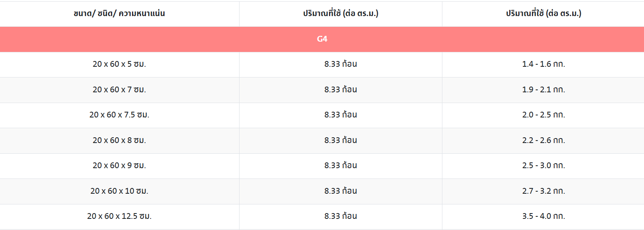Image resolution: width=644 pixels, height=230 pixels.
Task: Click the "2.5 - 3.0 กก." value
Action: coord(543,165)
